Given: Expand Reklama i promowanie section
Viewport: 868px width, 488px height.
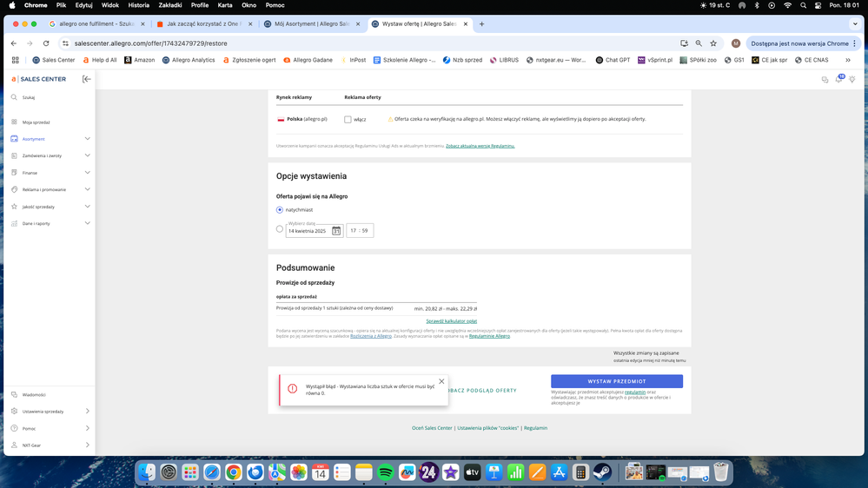Looking at the screenshot, I should 88,189.
